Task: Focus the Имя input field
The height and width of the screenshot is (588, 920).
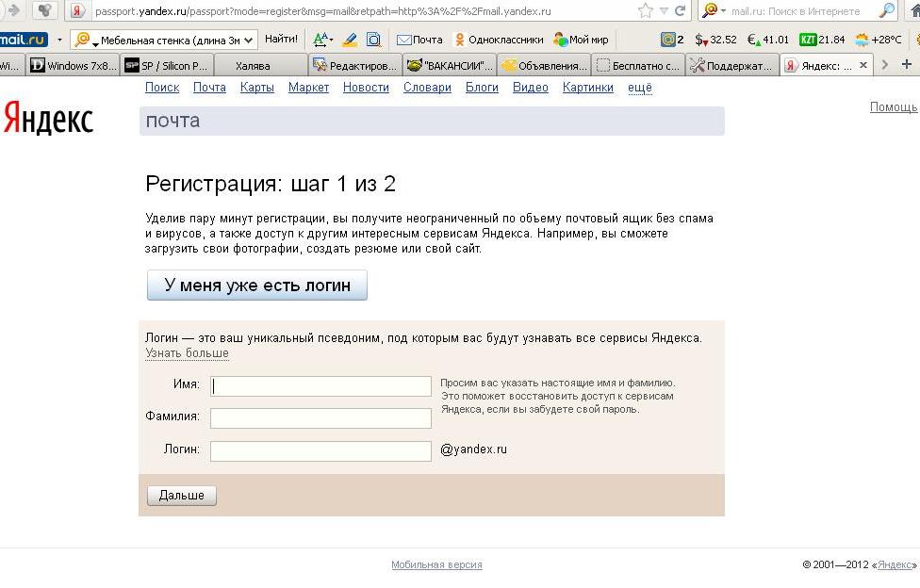Action: click(x=320, y=386)
